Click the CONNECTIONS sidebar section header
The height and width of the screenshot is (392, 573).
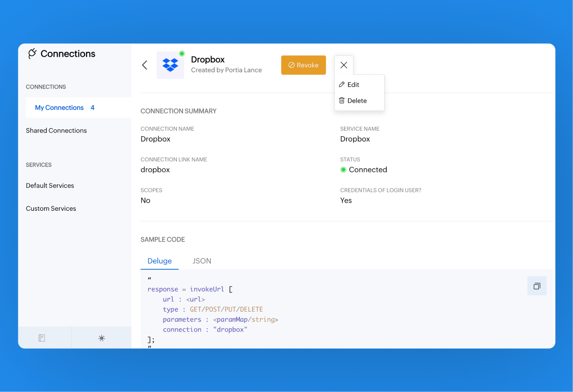(46, 87)
